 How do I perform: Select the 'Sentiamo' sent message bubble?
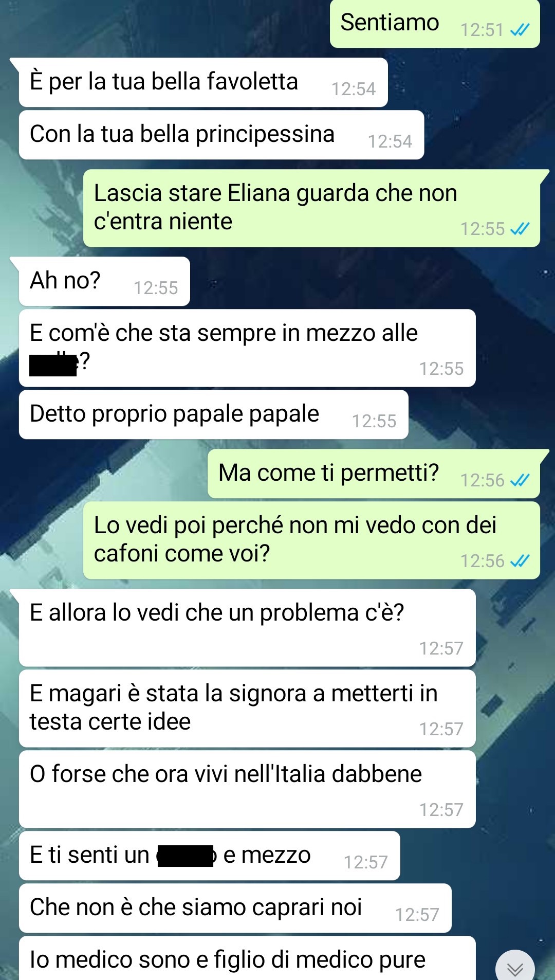(435, 24)
